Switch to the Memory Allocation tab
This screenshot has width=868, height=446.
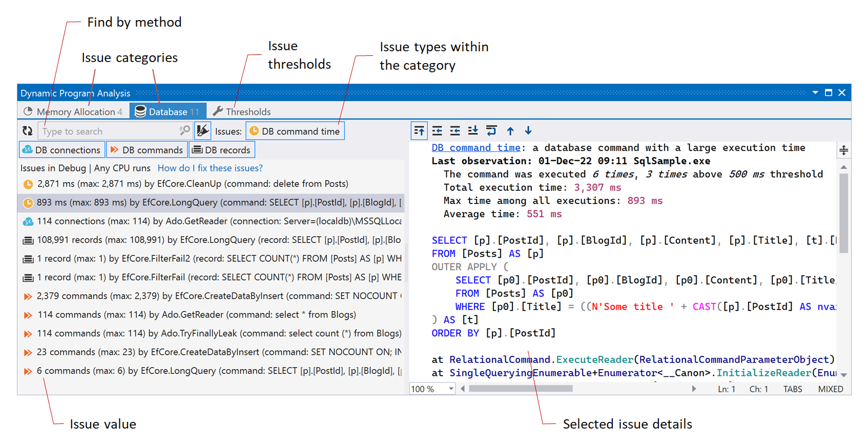tap(73, 112)
